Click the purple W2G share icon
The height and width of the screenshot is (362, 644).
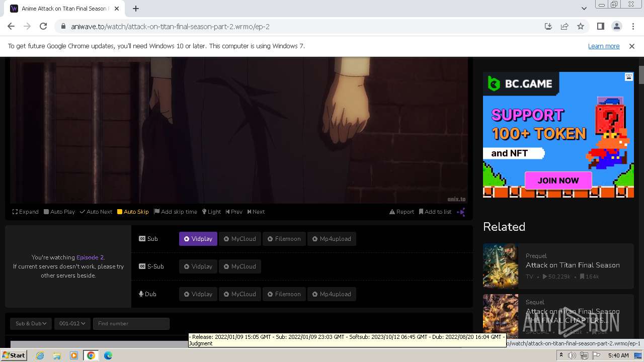[461, 212]
